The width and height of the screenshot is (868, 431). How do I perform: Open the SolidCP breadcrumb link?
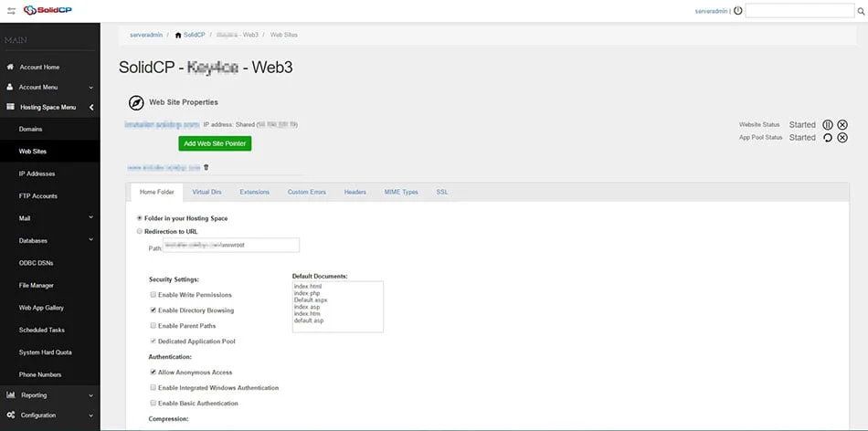(193, 35)
